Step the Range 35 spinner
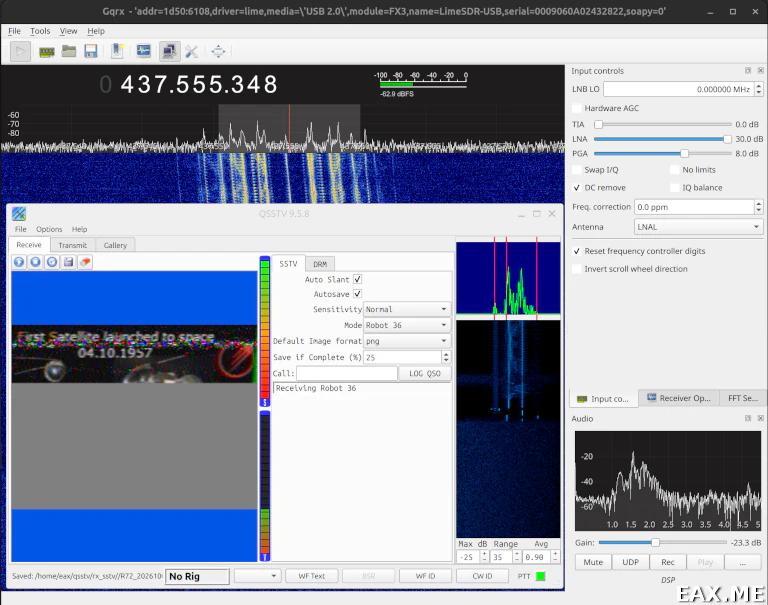Image resolution: width=768 pixels, height=605 pixels. tap(516, 557)
